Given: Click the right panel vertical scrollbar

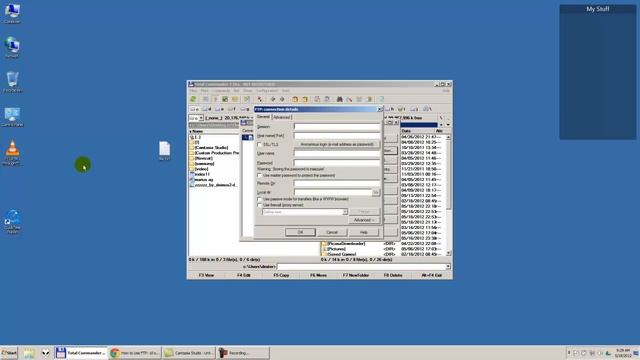Looking at the screenshot, I should [x=448, y=195].
